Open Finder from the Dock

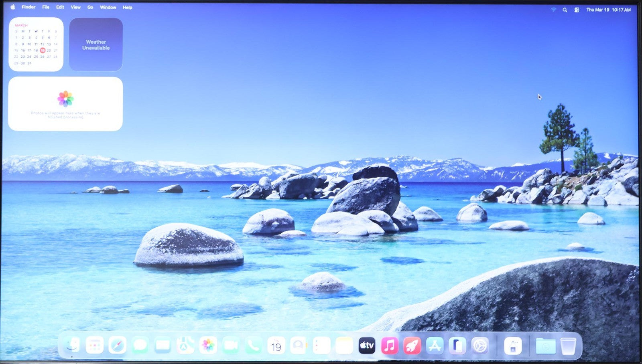[x=73, y=345]
